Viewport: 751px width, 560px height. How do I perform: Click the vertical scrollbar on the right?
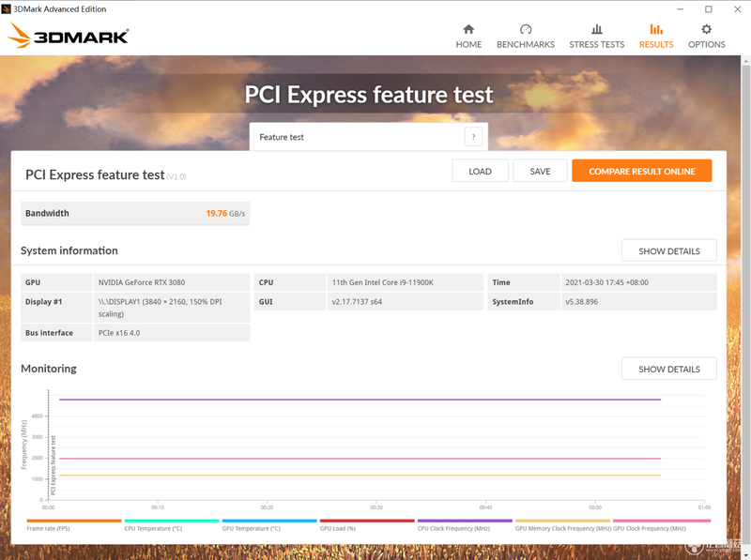point(745,307)
